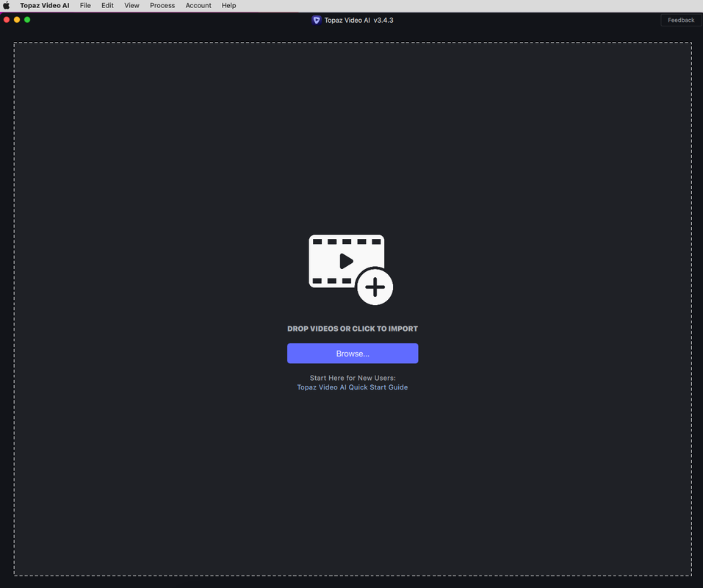Click the Browse... button
The height and width of the screenshot is (588, 703).
tap(353, 354)
